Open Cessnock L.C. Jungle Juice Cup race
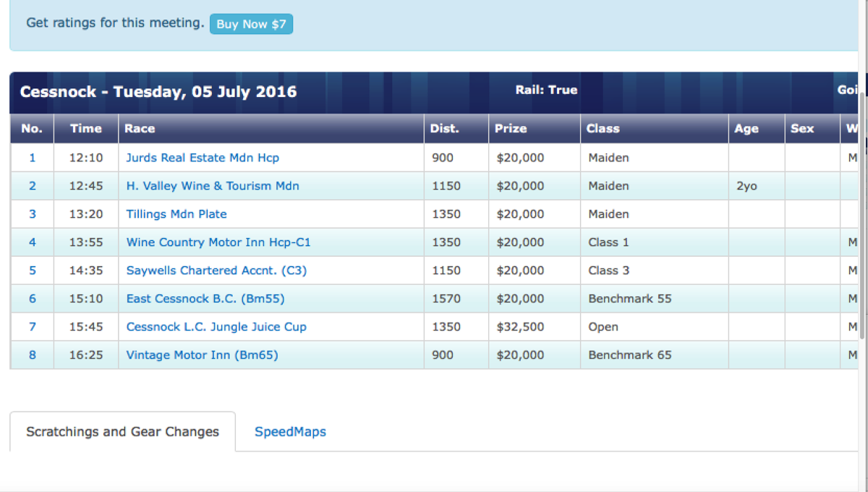 (216, 327)
